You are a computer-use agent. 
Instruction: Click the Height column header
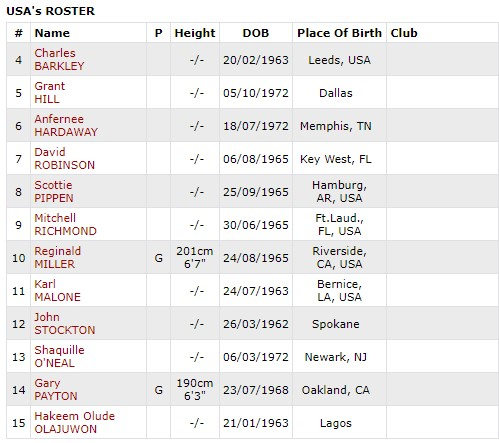pos(195,33)
